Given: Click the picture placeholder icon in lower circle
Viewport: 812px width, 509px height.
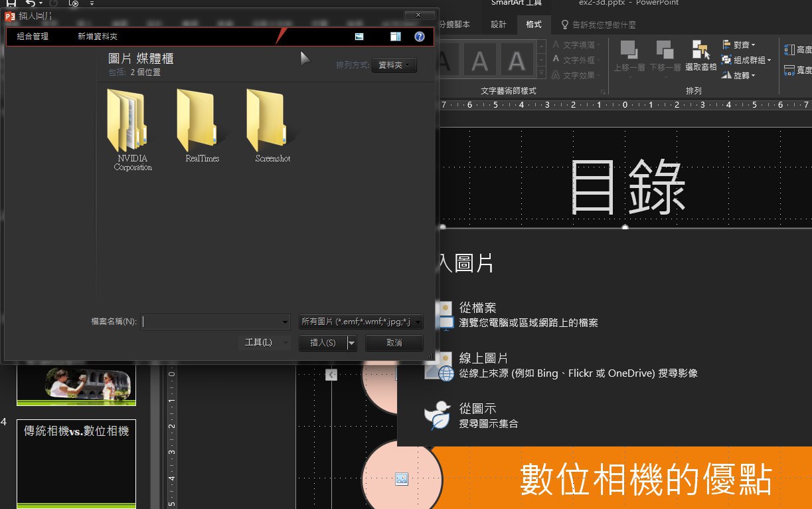Looking at the screenshot, I should [401, 478].
